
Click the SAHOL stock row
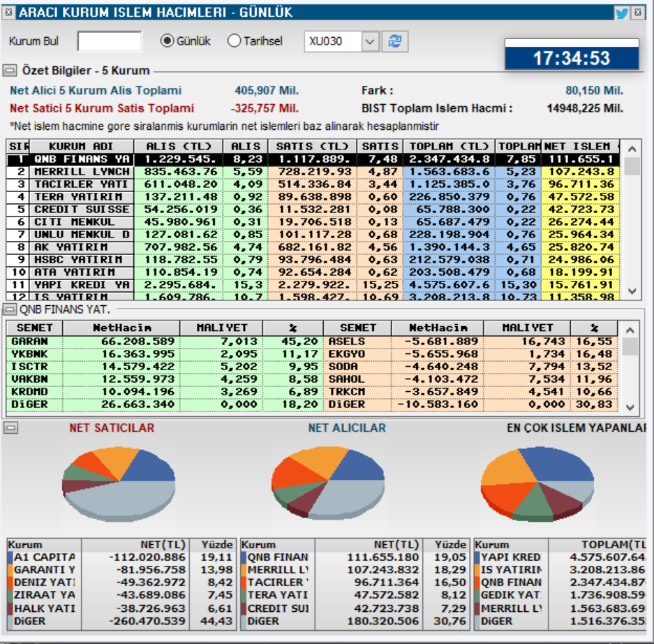click(x=471, y=379)
